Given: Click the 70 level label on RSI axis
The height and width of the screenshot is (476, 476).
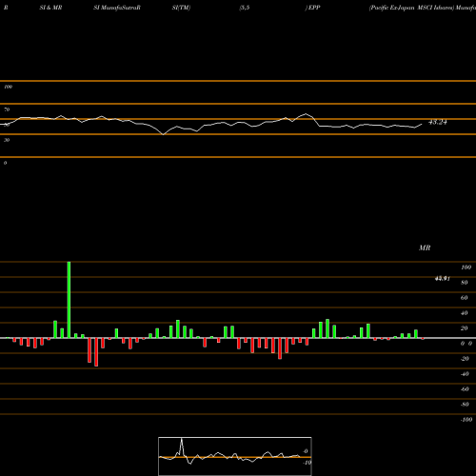Looking at the screenshot, I should pos(7,109).
